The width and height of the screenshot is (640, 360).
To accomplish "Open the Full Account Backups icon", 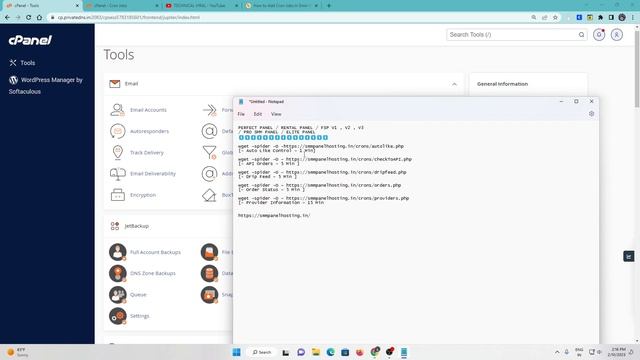I will (x=118, y=252).
